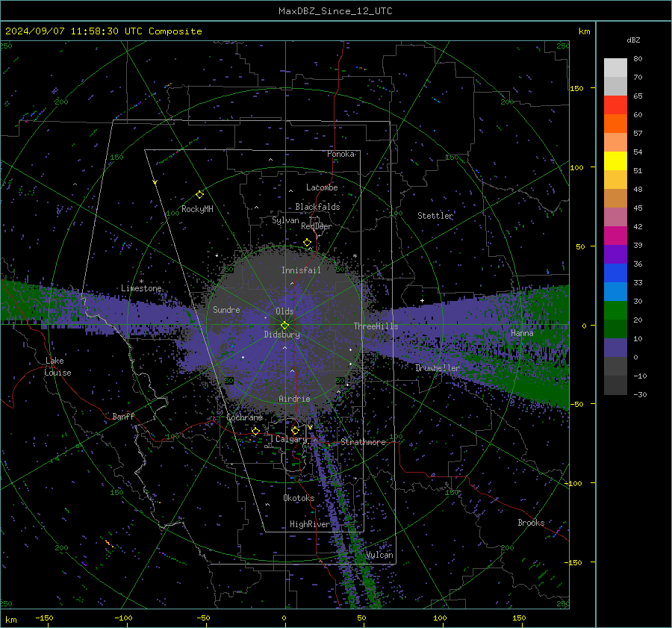Click the Lacombe city label
This screenshot has width=672, height=628.
coord(322,187)
